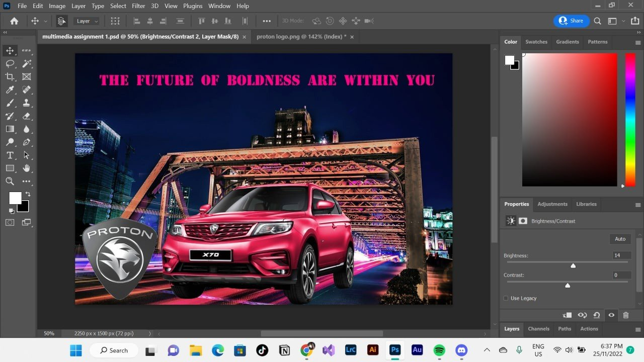Click the Share button

(571, 21)
